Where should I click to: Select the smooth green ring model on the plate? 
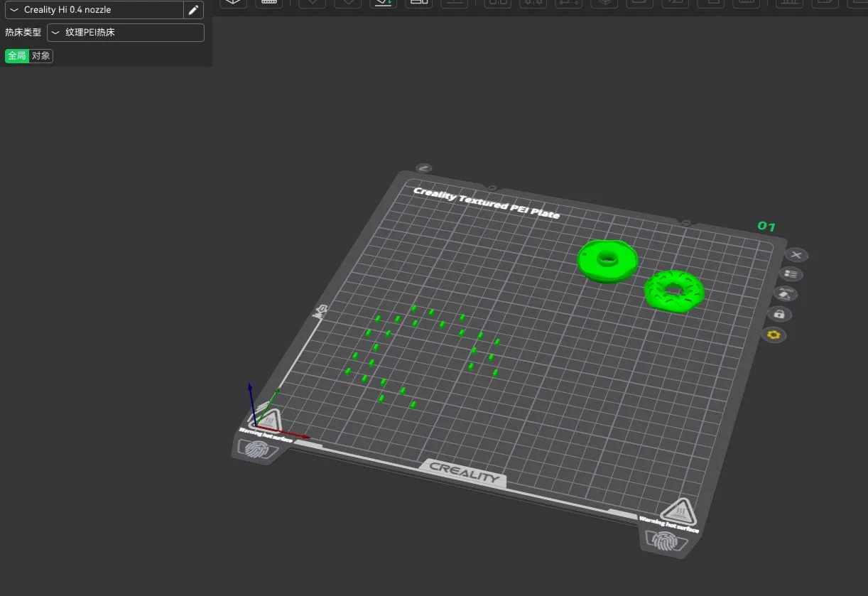click(607, 261)
